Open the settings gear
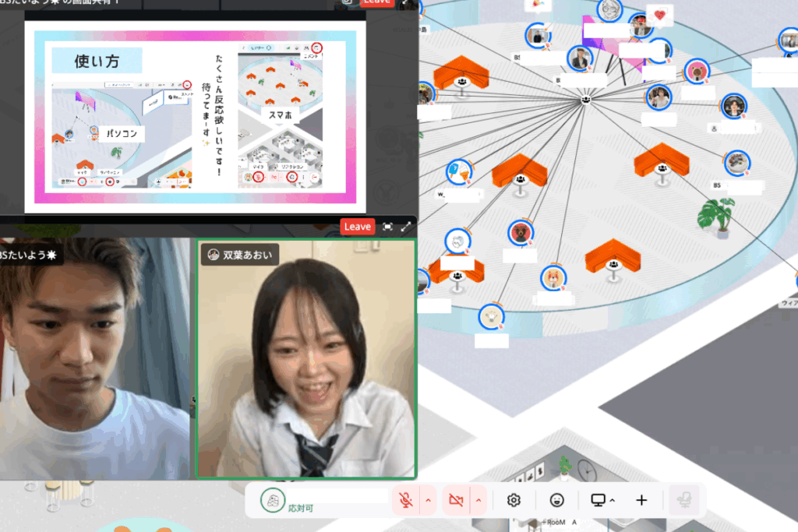 [514, 501]
